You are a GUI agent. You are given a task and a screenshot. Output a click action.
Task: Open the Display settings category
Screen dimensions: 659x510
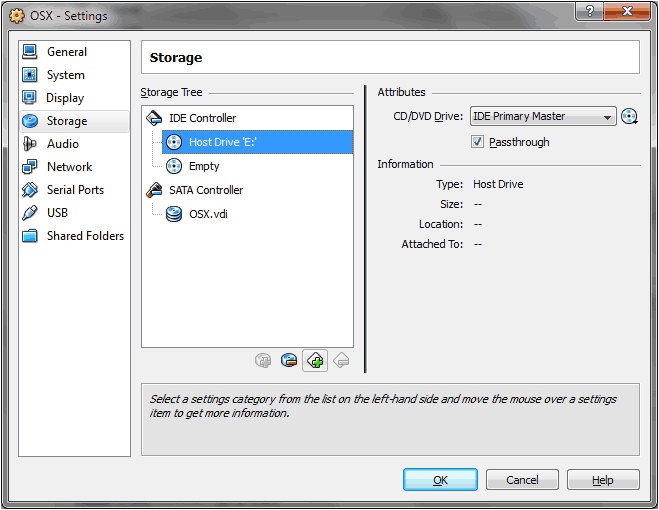(74, 98)
